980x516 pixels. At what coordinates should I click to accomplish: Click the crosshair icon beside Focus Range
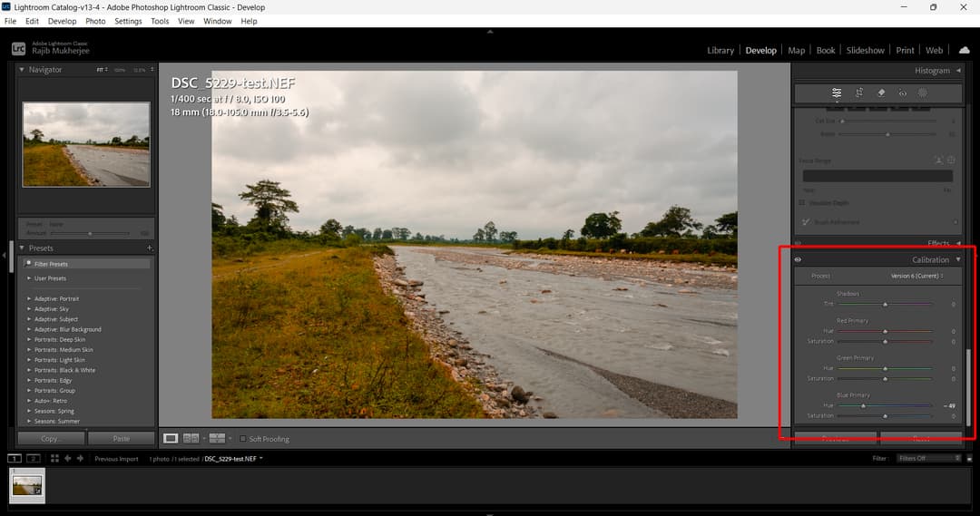(951, 161)
